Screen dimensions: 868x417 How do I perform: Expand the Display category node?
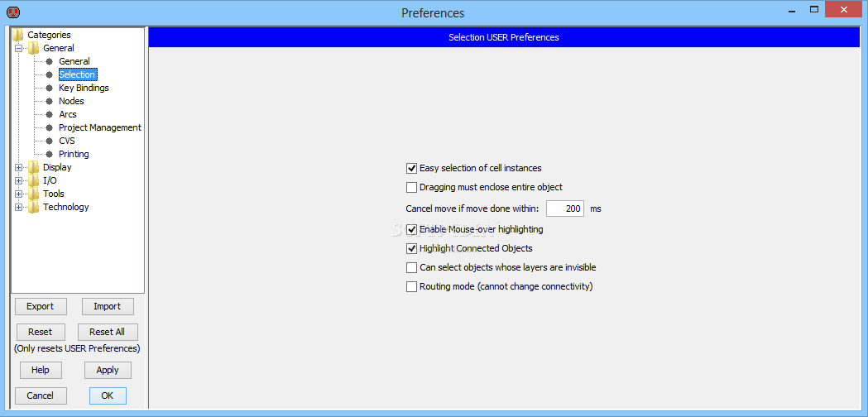19,167
